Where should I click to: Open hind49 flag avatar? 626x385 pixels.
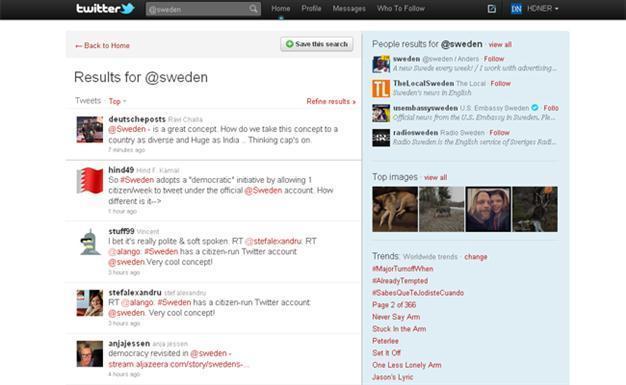click(90, 181)
